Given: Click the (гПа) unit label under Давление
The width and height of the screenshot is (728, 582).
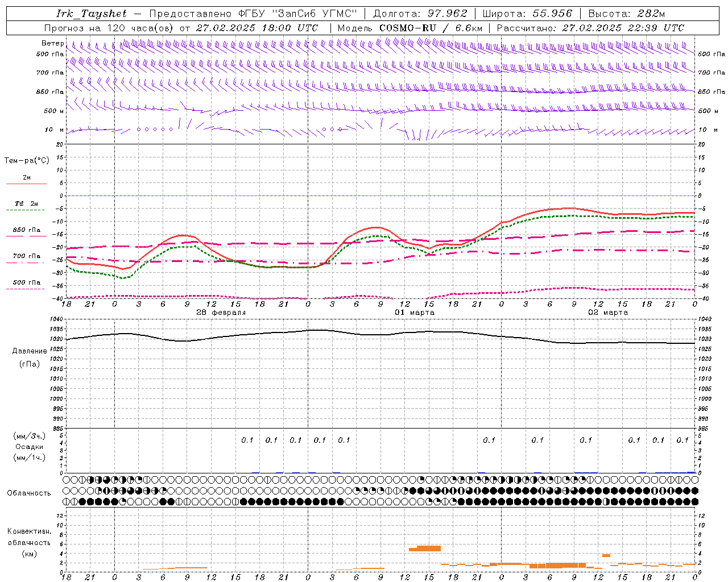Looking at the screenshot, I should (x=30, y=364).
